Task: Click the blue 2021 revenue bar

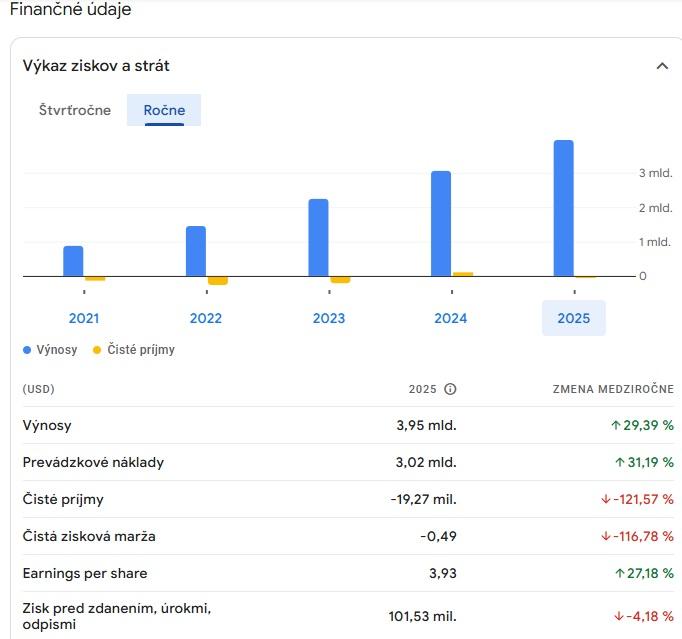Action: pos(73,261)
